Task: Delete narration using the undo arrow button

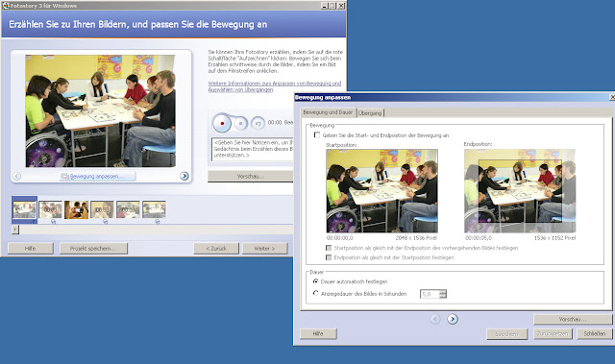Action: [258, 124]
